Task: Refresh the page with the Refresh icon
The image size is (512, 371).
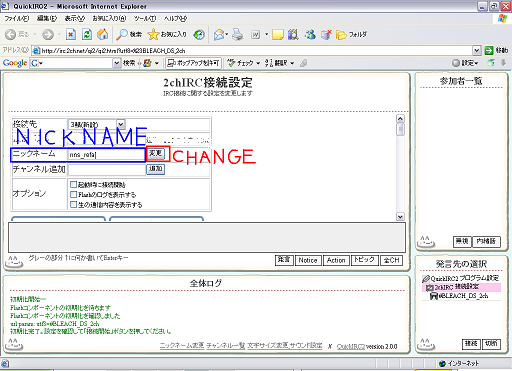Action: point(87,34)
